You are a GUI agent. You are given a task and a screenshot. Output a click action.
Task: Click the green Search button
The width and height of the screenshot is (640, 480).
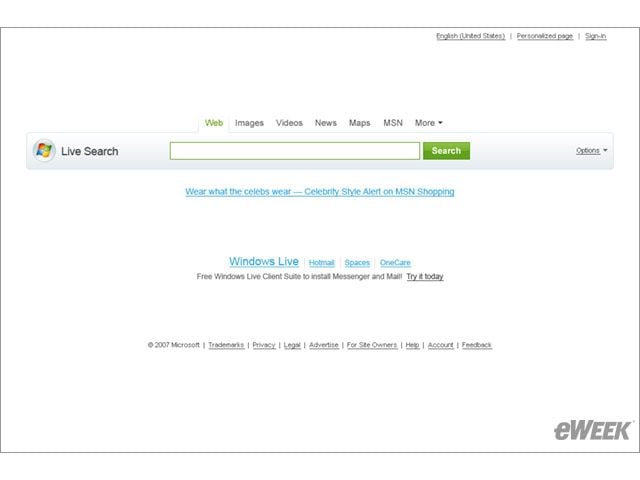pyautogui.click(x=446, y=151)
